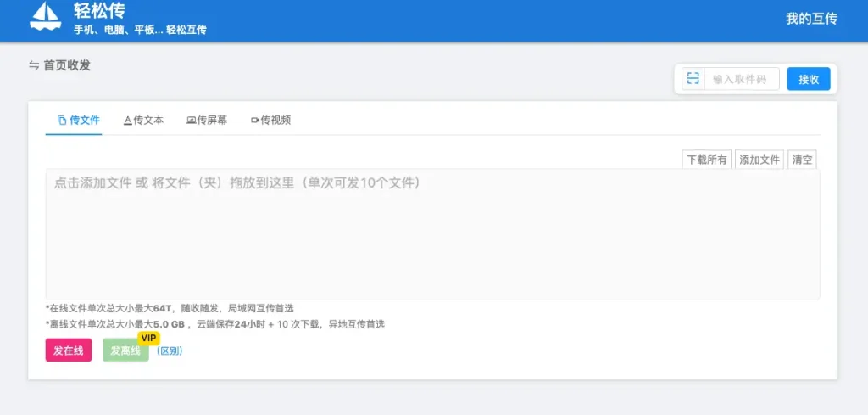Open the (区别) link

[x=170, y=351]
